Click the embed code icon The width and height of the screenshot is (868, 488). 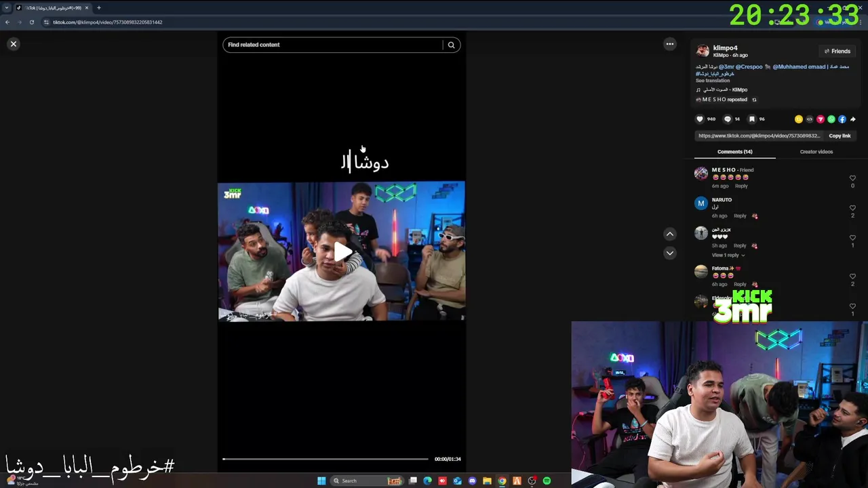[x=810, y=119]
